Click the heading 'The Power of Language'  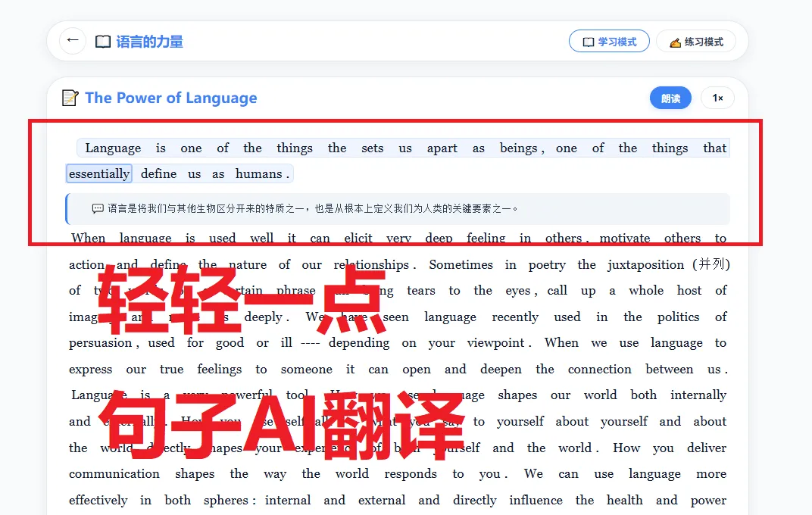171,98
